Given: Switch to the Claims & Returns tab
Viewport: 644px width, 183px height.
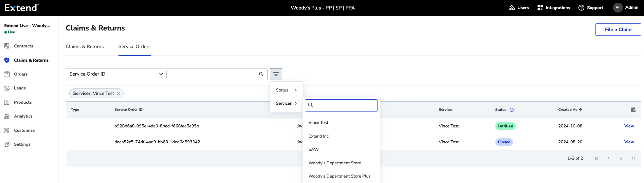Looking at the screenshot, I should (x=85, y=47).
